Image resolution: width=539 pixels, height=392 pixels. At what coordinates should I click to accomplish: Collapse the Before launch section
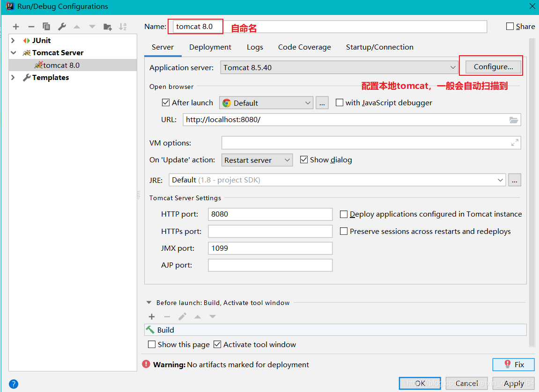click(x=149, y=303)
